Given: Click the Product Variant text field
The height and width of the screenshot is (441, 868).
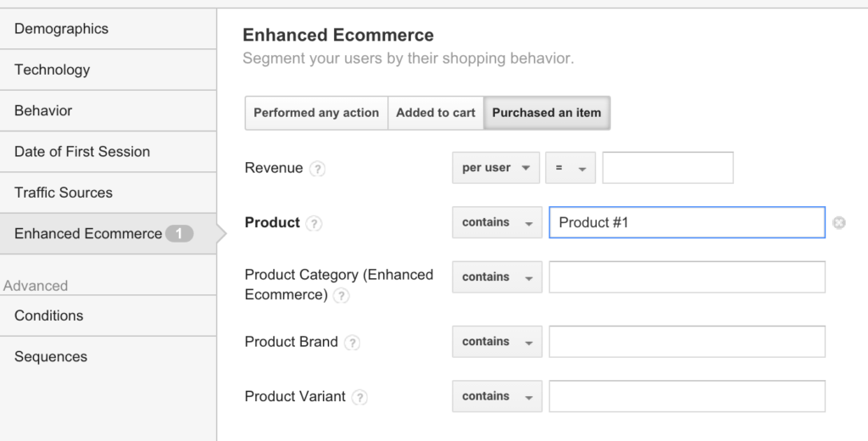Looking at the screenshot, I should (687, 396).
